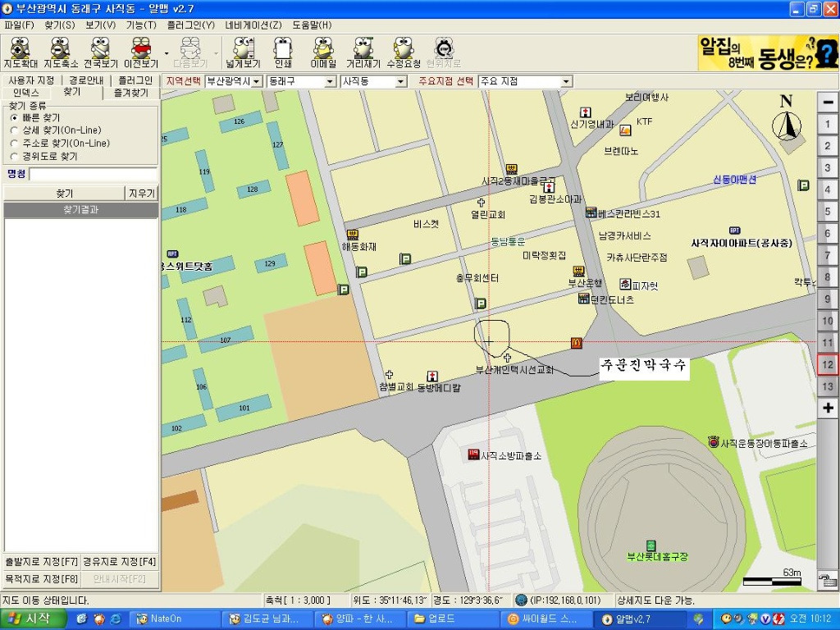Select the 상세 찾기(On-Line) radio option

click(x=14, y=130)
